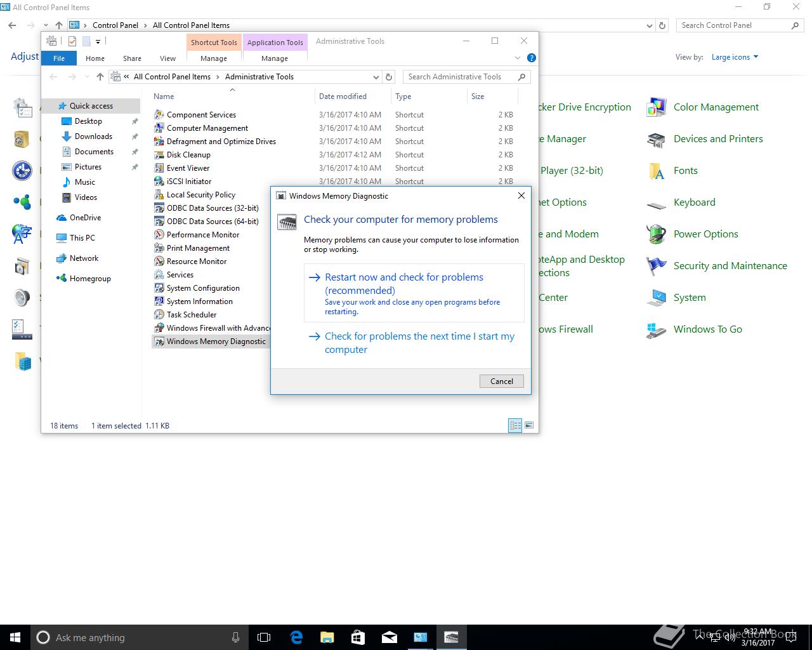The image size is (812, 650).
Task: Select the Task Scheduler icon
Action: pyautogui.click(x=159, y=315)
